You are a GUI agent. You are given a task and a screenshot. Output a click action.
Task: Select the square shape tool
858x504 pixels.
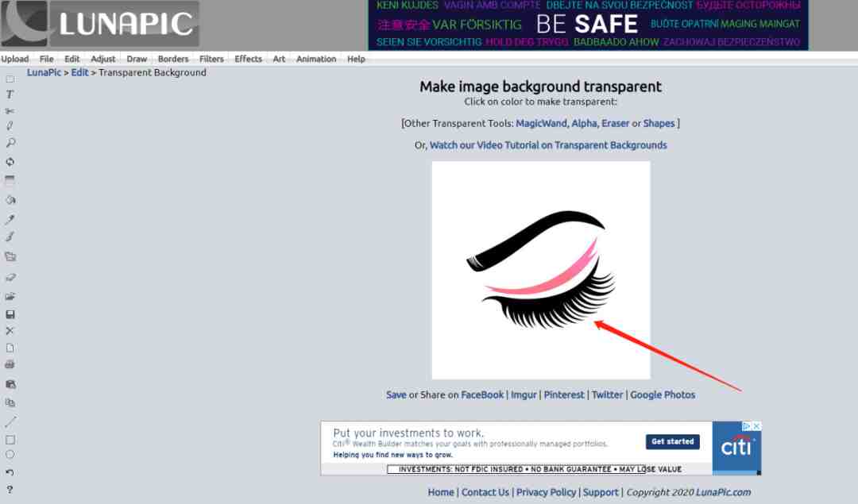tap(10, 440)
